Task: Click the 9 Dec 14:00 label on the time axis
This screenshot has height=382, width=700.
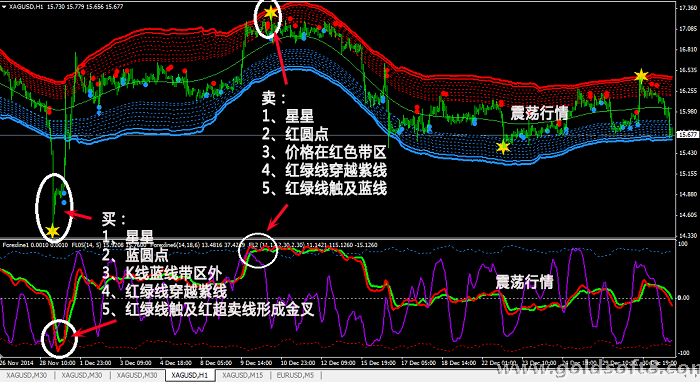Action: click(256, 363)
